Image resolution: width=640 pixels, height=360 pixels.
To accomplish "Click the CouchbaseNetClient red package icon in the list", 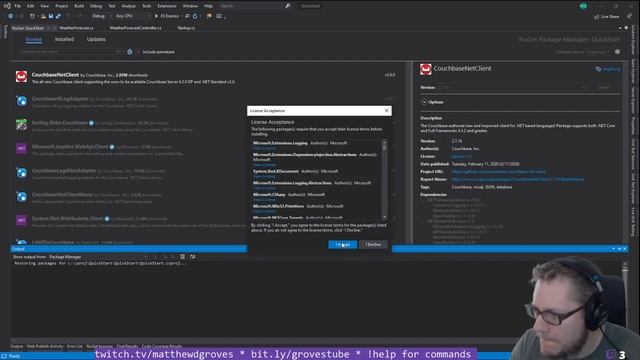I will [22, 77].
